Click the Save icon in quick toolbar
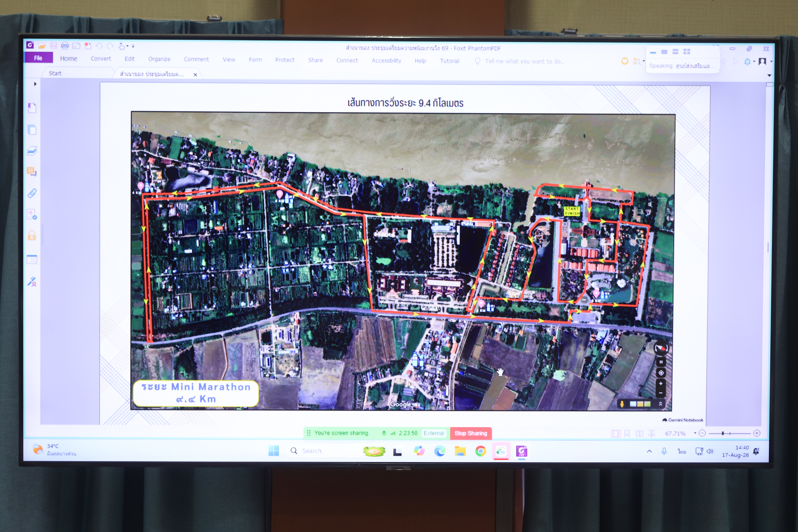 53,45
